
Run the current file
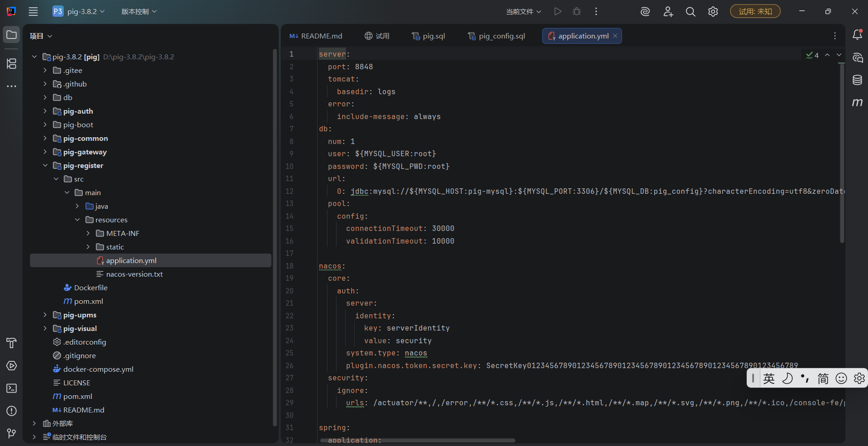tap(558, 11)
